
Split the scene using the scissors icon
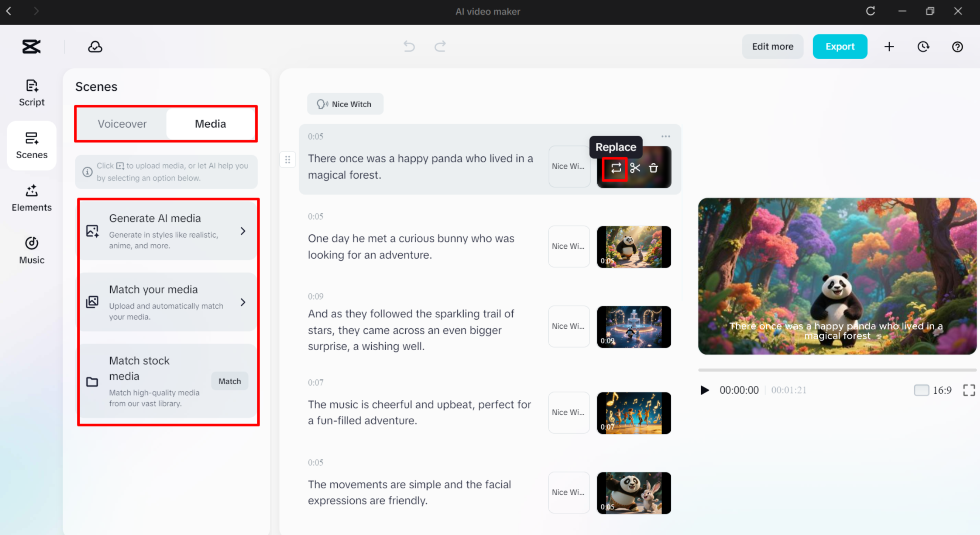coord(635,169)
